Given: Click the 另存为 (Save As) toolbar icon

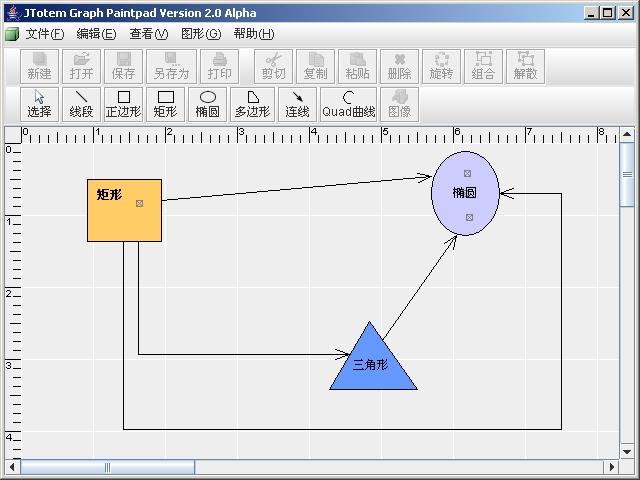Looking at the screenshot, I should coord(171,67).
